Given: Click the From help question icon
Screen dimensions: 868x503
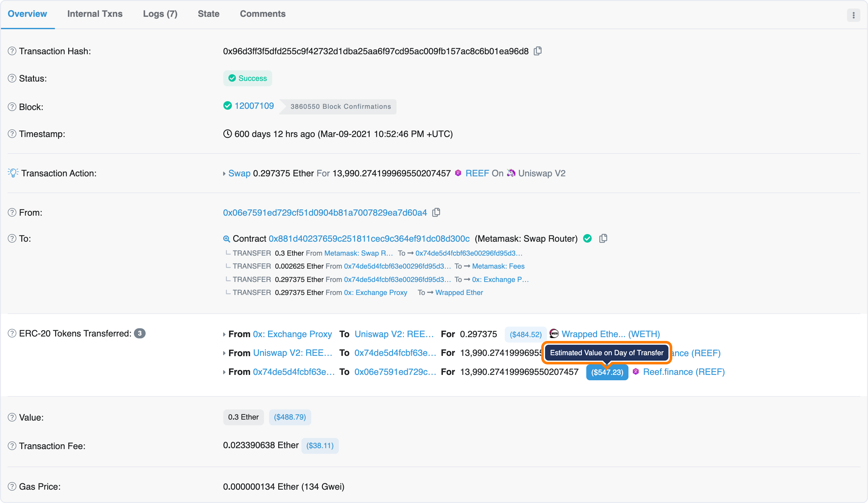Looking at the screenshot, I should point(12,212).
